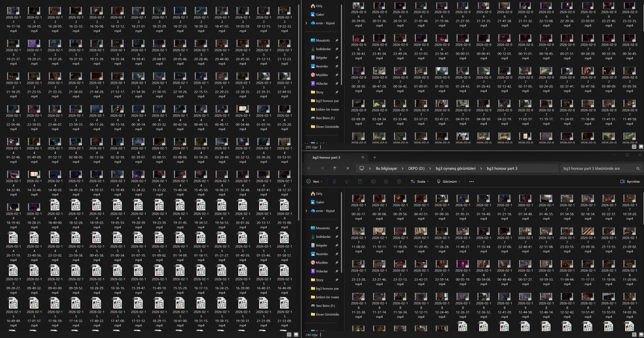Screen dimensions: 644x338
Task: Open the Yeni dropdown menu
Action: [x=316, y=182]
